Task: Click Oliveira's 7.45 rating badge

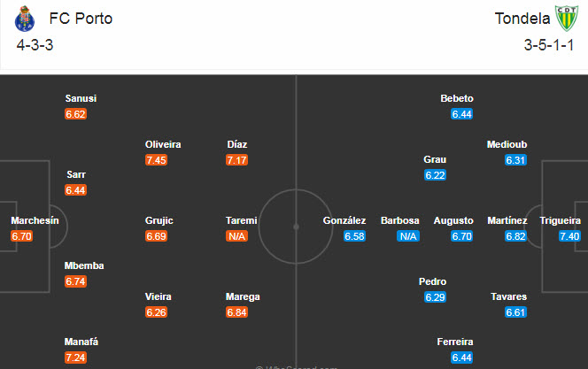Action: point(157,160)
